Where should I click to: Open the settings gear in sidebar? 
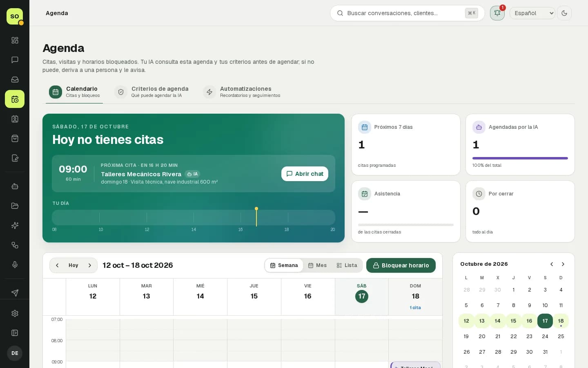(15, 313)
